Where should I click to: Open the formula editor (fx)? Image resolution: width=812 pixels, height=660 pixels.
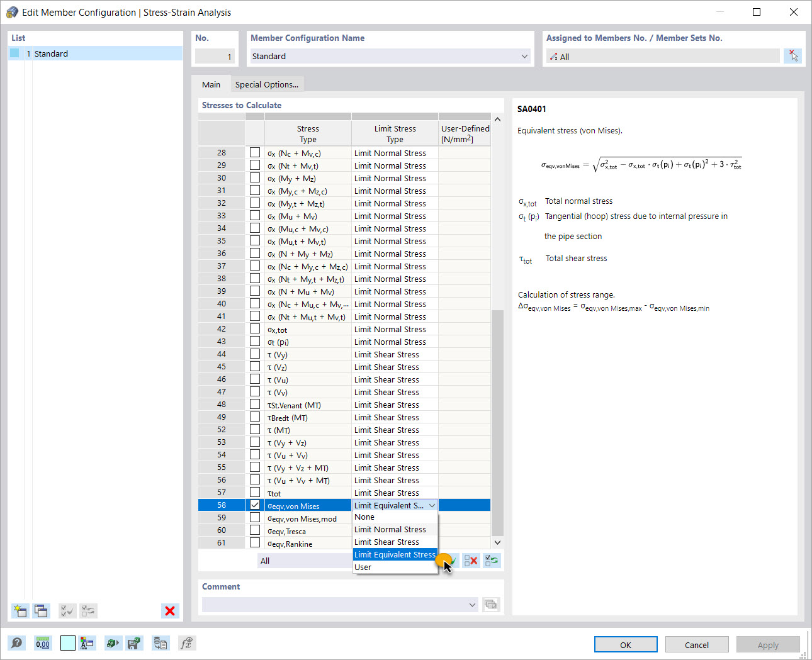(187, 642)
